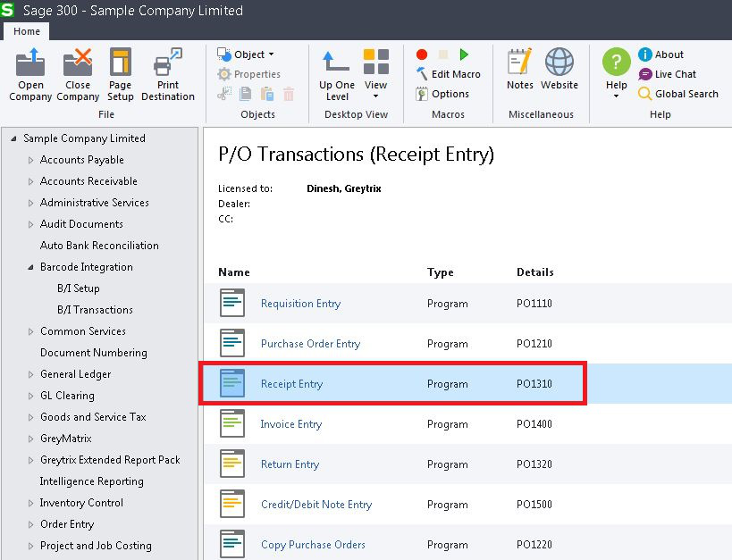Open the Purchase Order Entry link

point(310,344)
